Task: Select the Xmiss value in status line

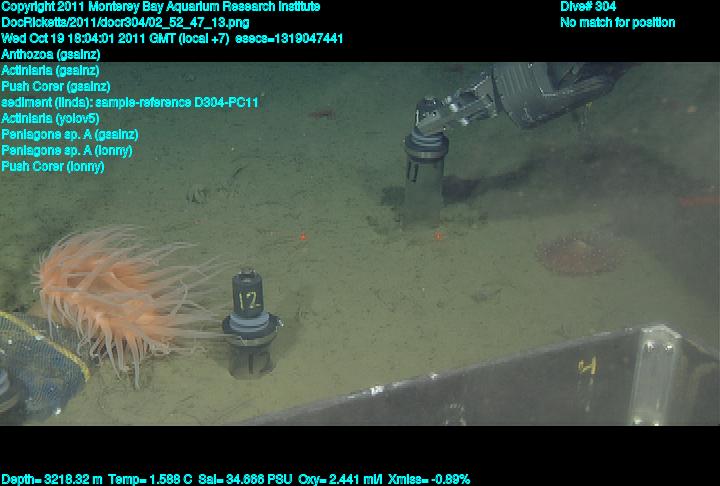Action: [x=432, y=479]
